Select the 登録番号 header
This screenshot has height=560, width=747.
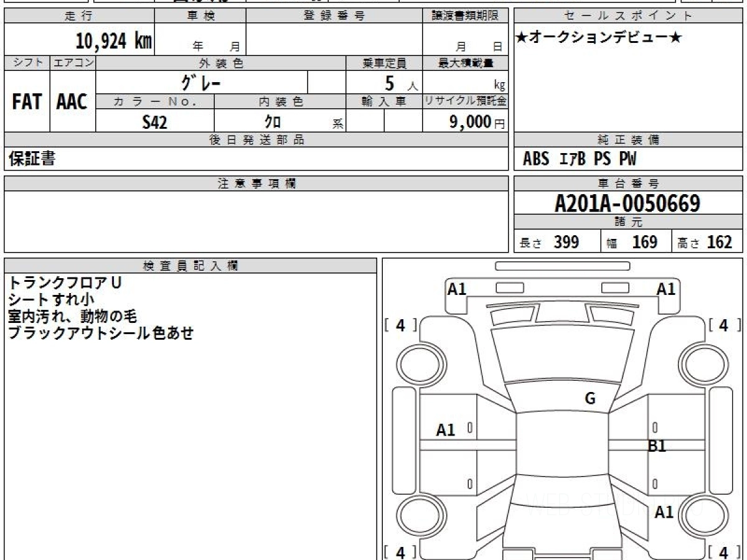tap(334, 16)
